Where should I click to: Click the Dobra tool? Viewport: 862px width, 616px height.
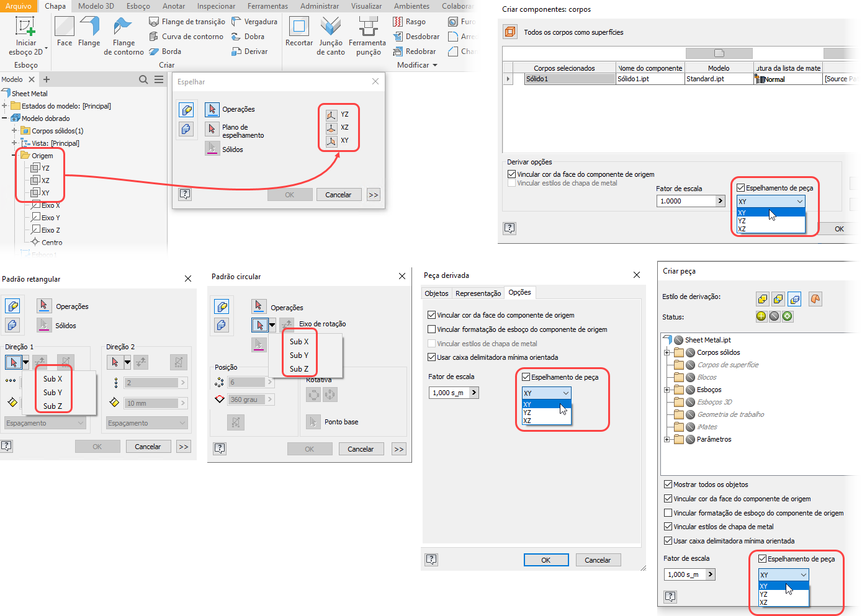tap(248, 37)
